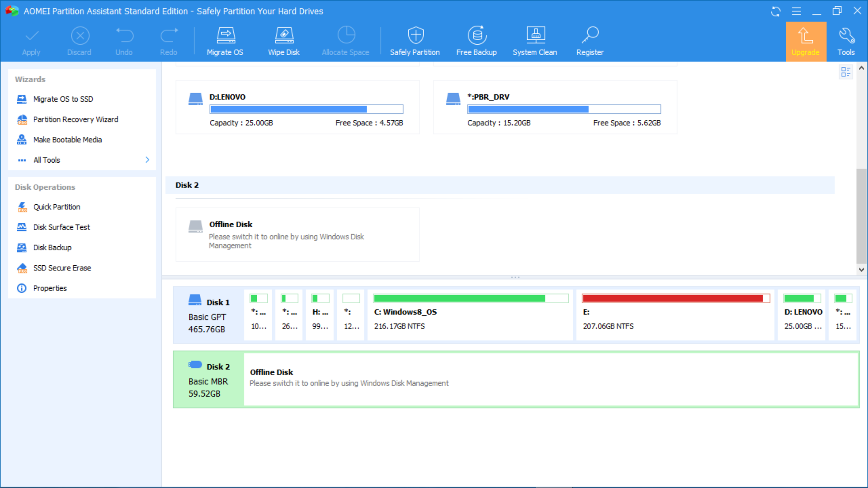Viewport: 868px width, 488px height.
Task: Start Free Backup from the toolbar
Action: point(476,41)
